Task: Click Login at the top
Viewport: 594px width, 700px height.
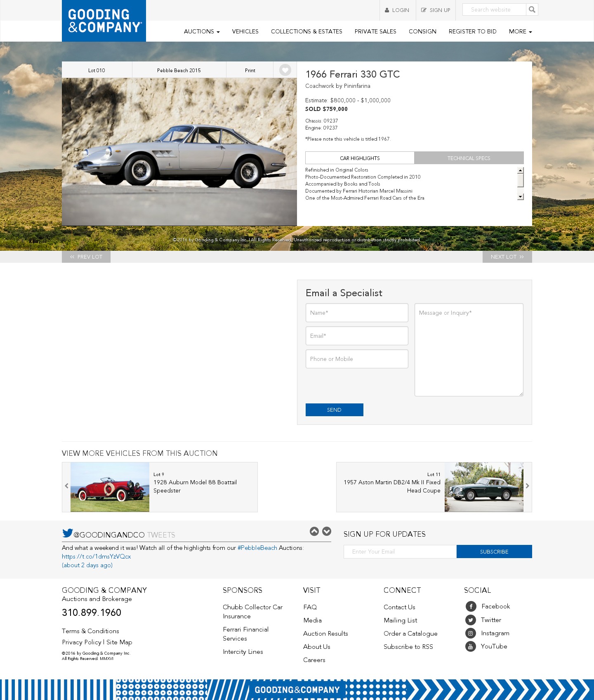Action: pyautogui.click(x=397, y=10)
